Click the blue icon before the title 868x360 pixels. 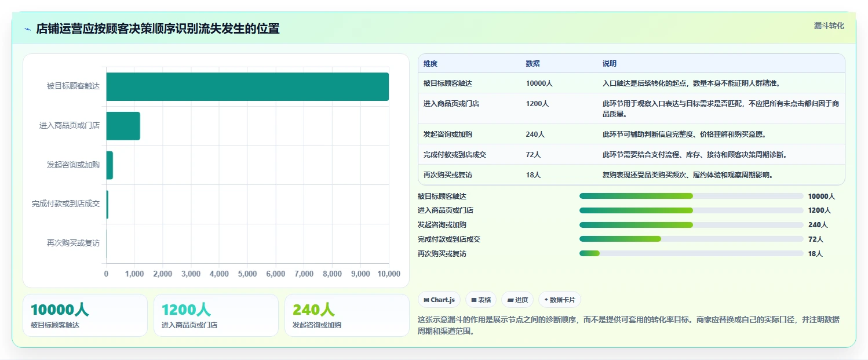[27, 29]
